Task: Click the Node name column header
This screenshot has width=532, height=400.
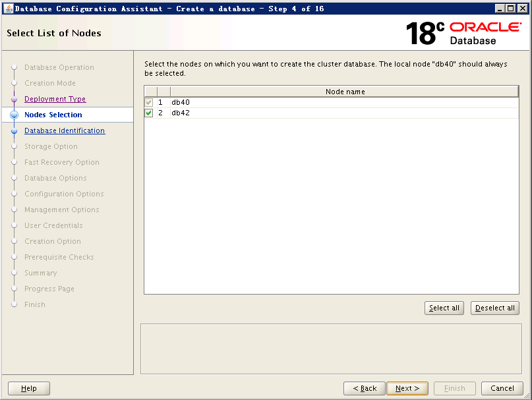Action: click(345, 92)
